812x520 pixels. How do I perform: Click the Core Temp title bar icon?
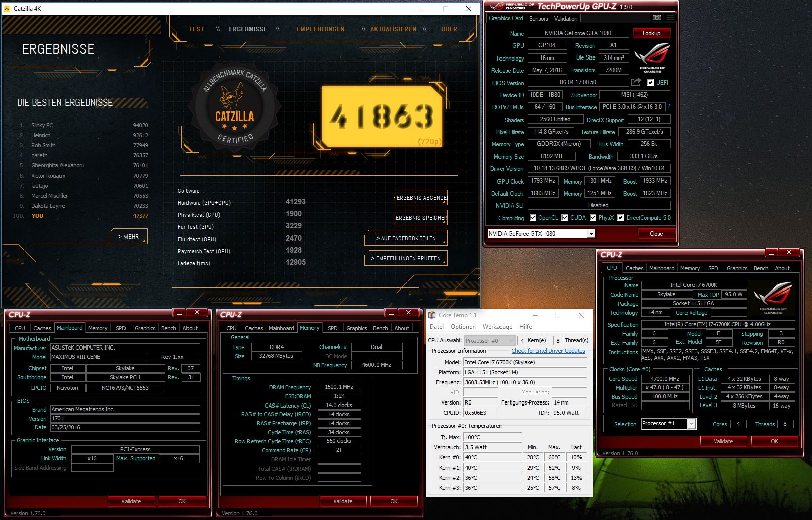(432, 315)
